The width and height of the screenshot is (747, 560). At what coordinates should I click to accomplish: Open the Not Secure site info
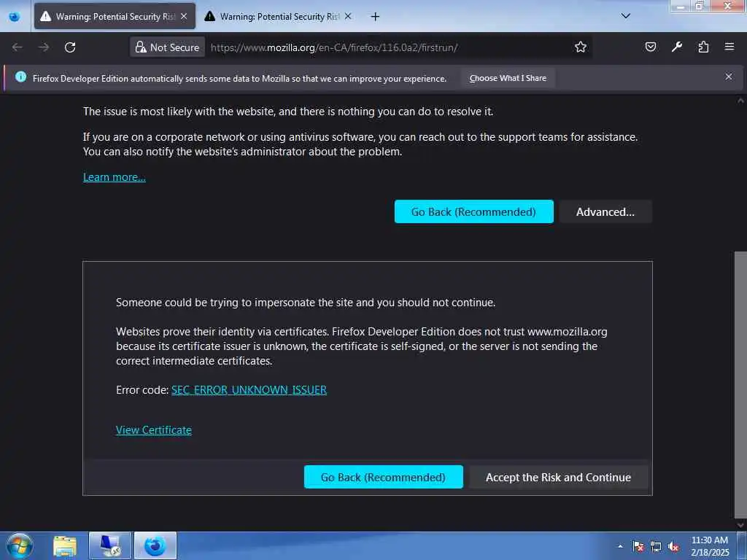(167, 47)
